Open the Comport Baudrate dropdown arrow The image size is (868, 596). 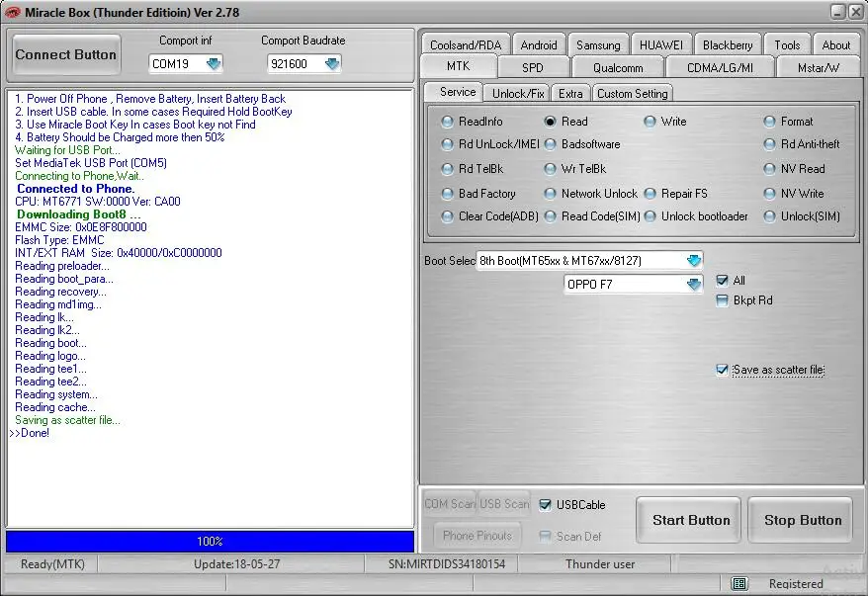click(332, 63)
